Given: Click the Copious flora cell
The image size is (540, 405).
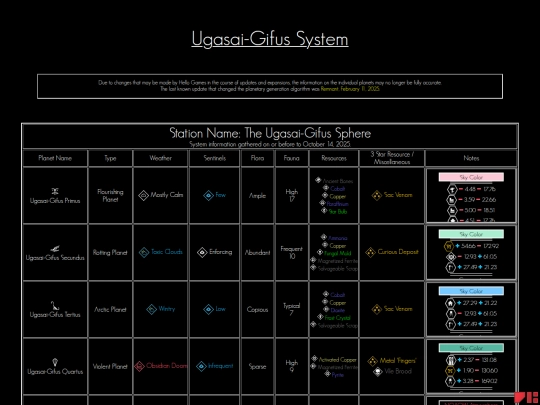Looking at the screenshot, I should coord(257,310).
